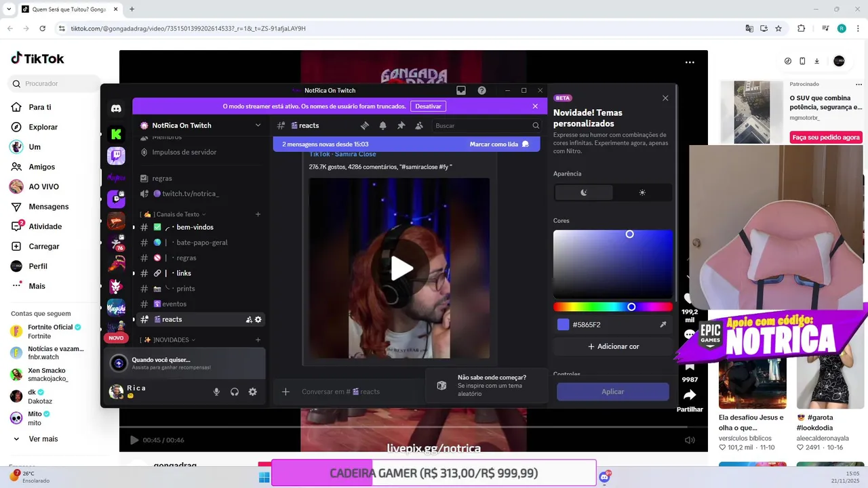The image size is (868, 488).
Task: Open user settings gear next to Rica
Action: tap(252, 392)
